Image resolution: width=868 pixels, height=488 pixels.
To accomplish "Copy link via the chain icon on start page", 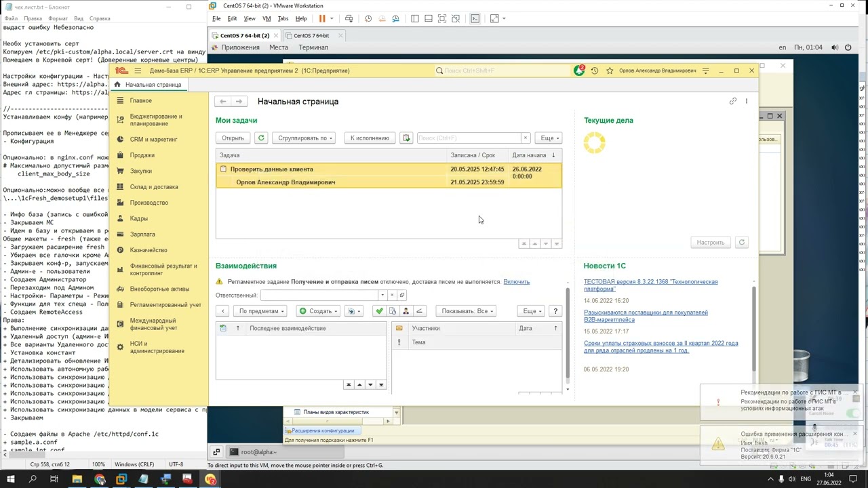I will click(732, 101).
